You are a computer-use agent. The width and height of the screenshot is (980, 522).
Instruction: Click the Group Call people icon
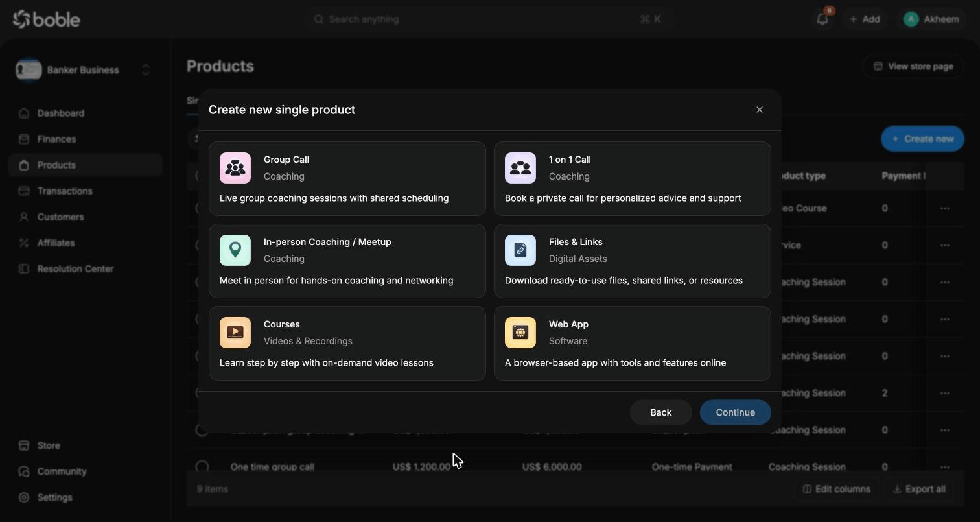pyautogui.click(x=235, y=168)
